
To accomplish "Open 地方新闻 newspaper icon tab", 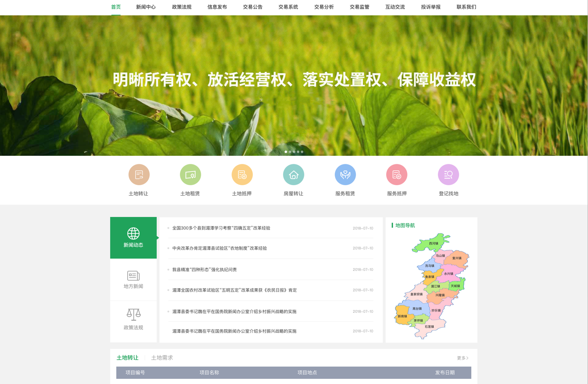I will [x=133, y=279].
